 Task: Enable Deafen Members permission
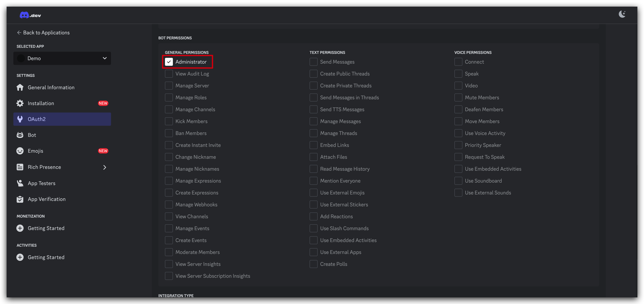click(x=458, y=109)
